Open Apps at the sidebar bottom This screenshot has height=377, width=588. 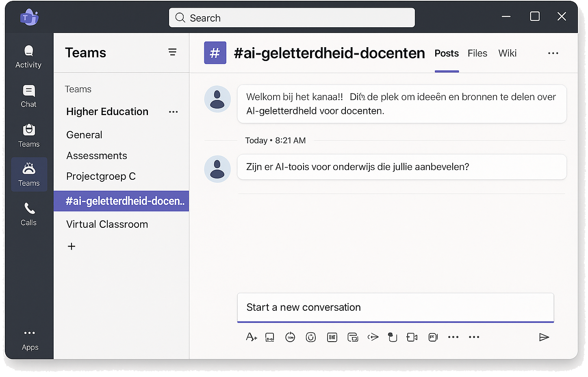30,340
